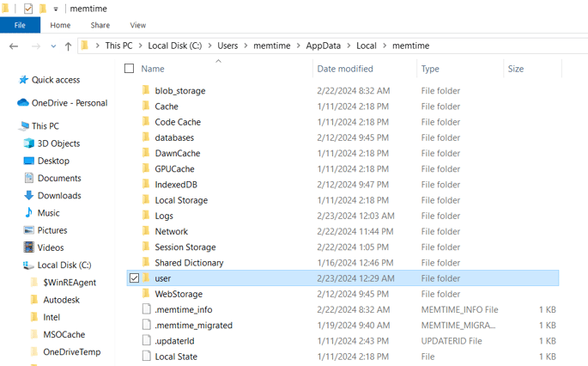Open the Share ribbon tab
Viewport: 588px width, 366px height.
(x=100, y=25)
